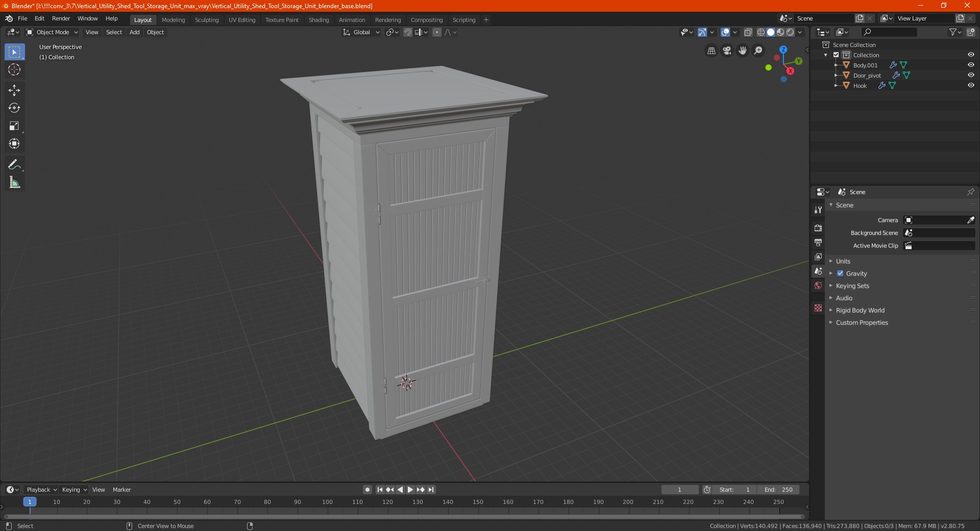Open the Texture properties tab
The height and width of the screenshot is (531, 980).
[818, 308]
